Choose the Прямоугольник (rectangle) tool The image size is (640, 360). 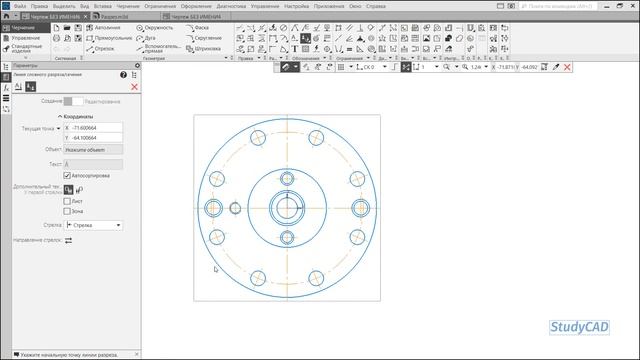109,38
